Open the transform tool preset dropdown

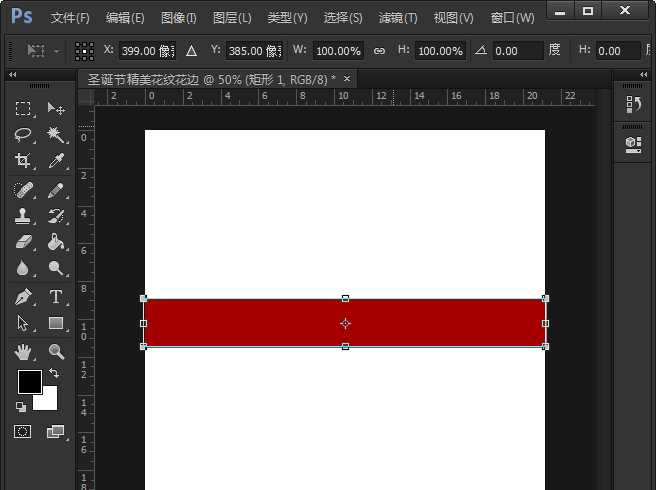pos(43,51)
